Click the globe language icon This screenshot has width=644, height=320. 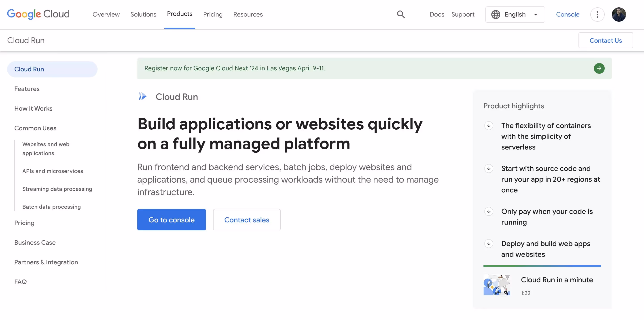point(496,15)
